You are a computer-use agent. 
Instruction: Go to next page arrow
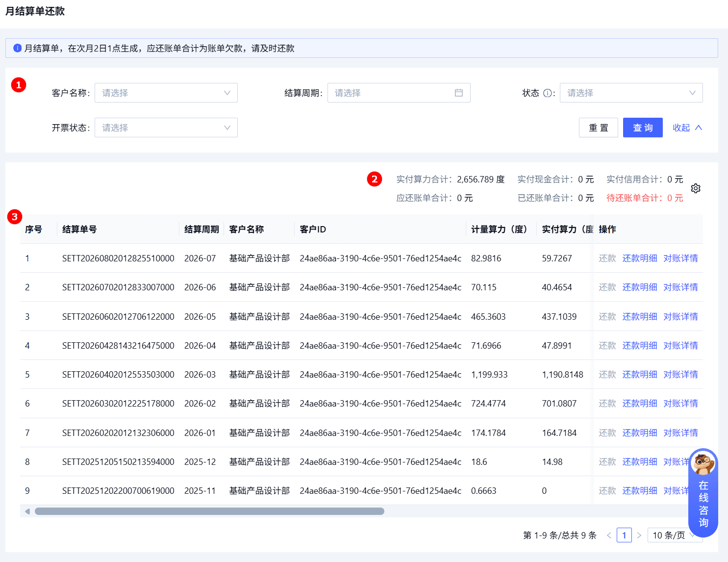639,535
